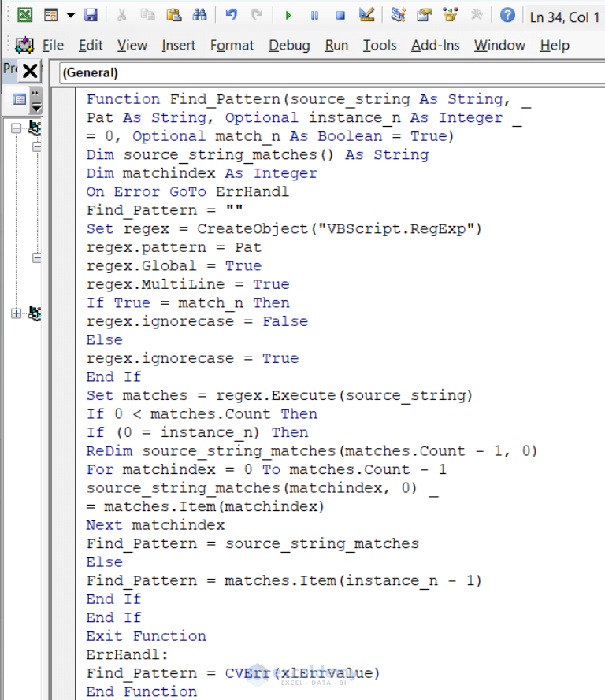Toggle Design Mode icon
Image resolution: width=605 pixels, height=700 pixels.
366,16
